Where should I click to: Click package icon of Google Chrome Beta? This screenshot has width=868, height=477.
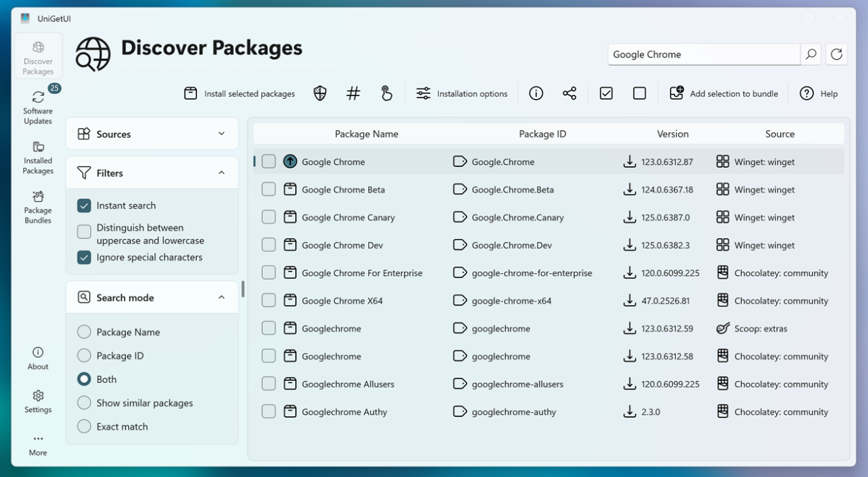[x=290, y=189]
